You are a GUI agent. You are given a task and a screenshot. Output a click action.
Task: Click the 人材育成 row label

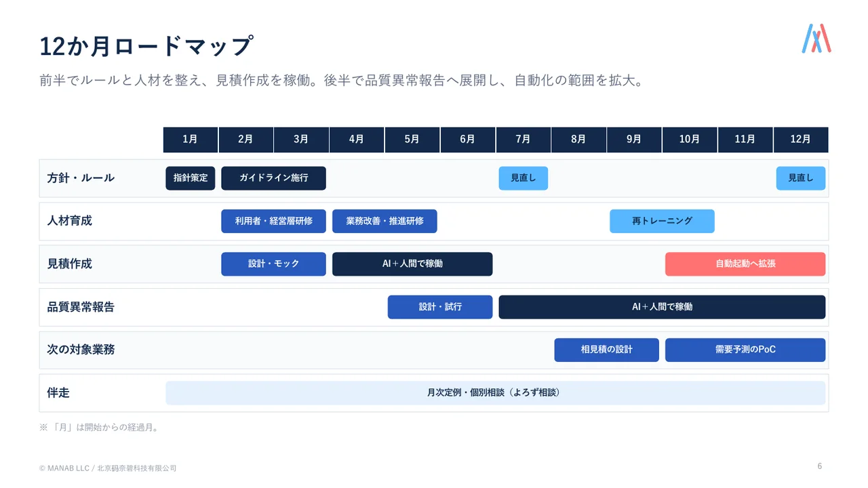click(x=69, y=221)
